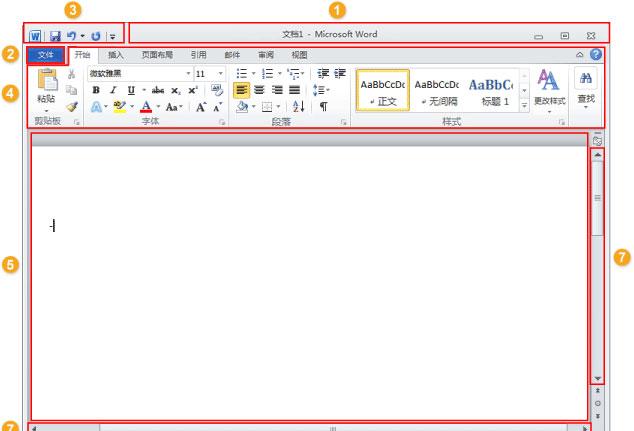This screenshot has height=431, width=634.
Task: Expand the styles gallery More arrow
Action: tap(524, 106)
